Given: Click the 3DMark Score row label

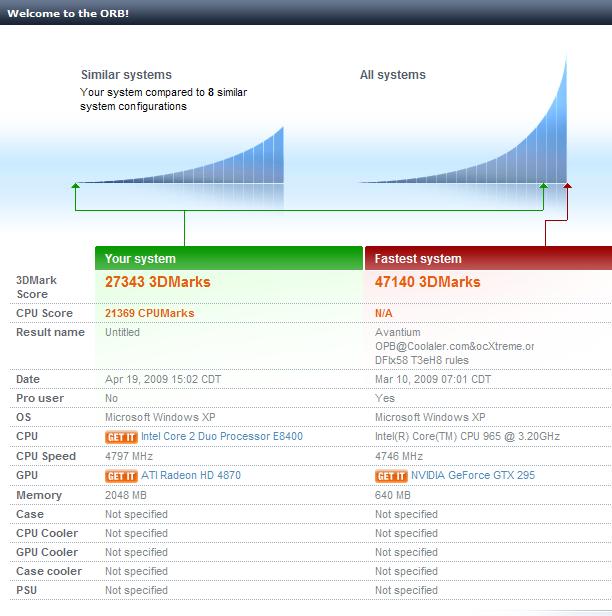Looking at the screenshot, I should (36, 287).
